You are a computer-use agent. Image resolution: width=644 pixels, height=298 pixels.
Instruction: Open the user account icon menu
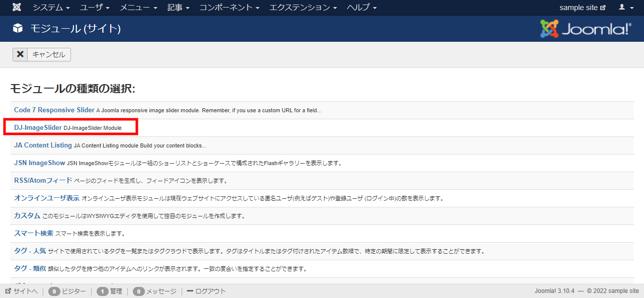[x=625, y=8]
